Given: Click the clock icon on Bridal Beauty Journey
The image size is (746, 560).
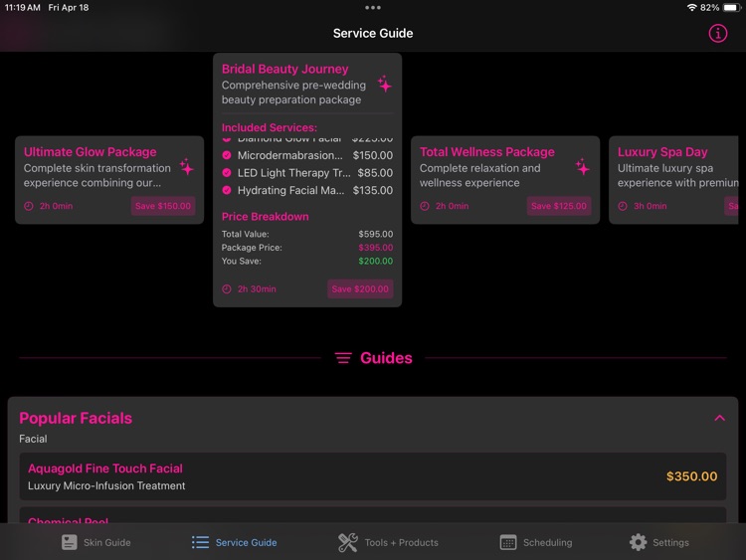Looking at the screenshot, I should [227, 289].
